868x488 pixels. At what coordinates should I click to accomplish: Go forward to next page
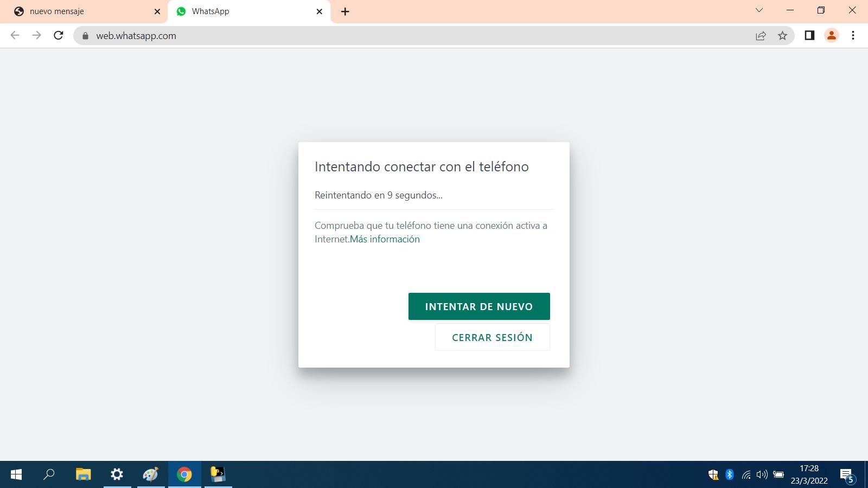(36, 36)
